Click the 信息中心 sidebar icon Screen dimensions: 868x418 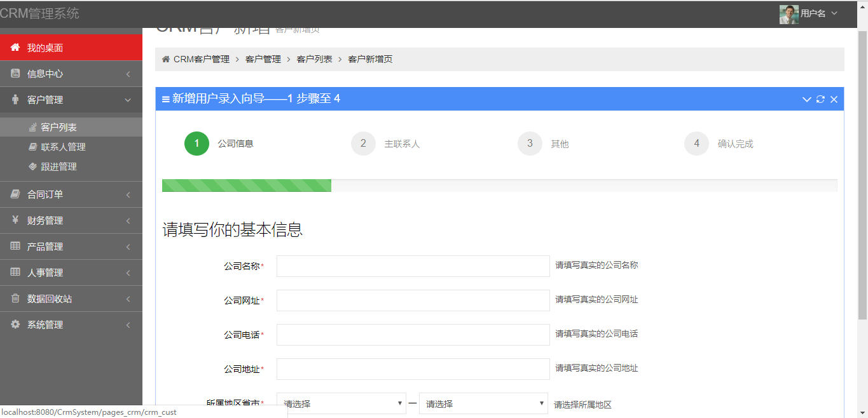[15, 74]
